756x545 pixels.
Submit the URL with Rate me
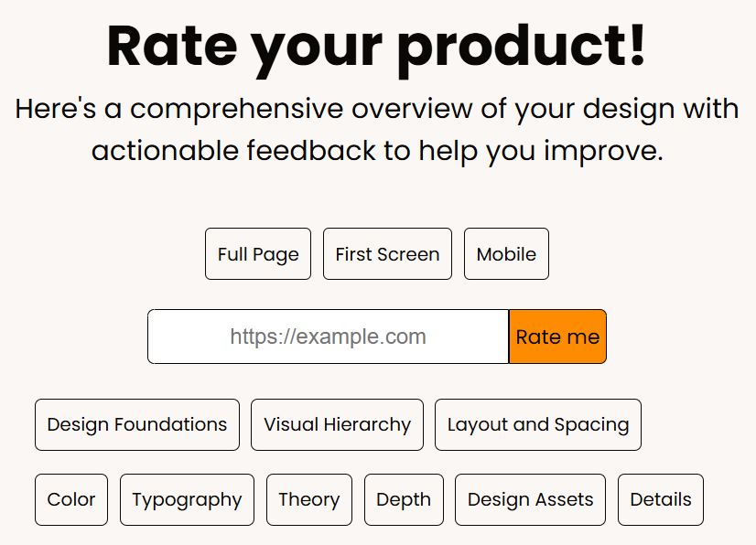pos(557,337)
